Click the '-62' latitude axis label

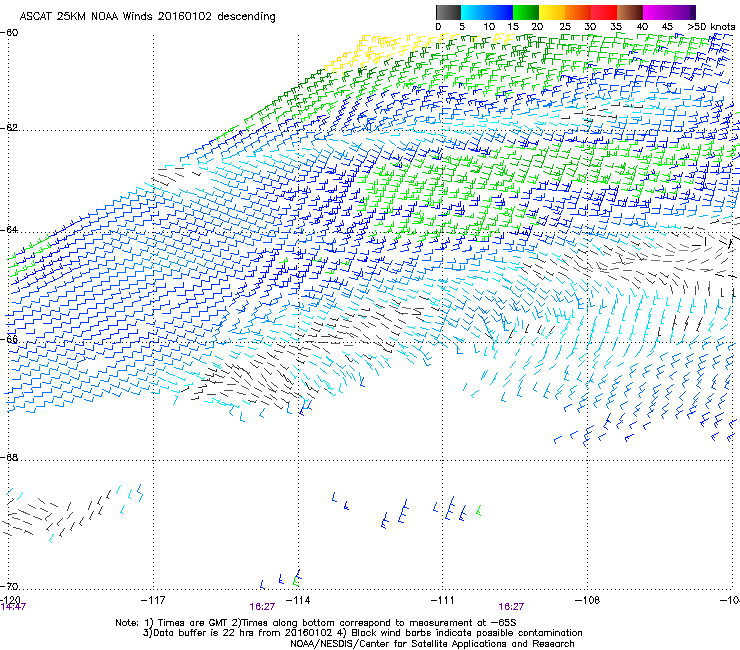tap(9, 128)
